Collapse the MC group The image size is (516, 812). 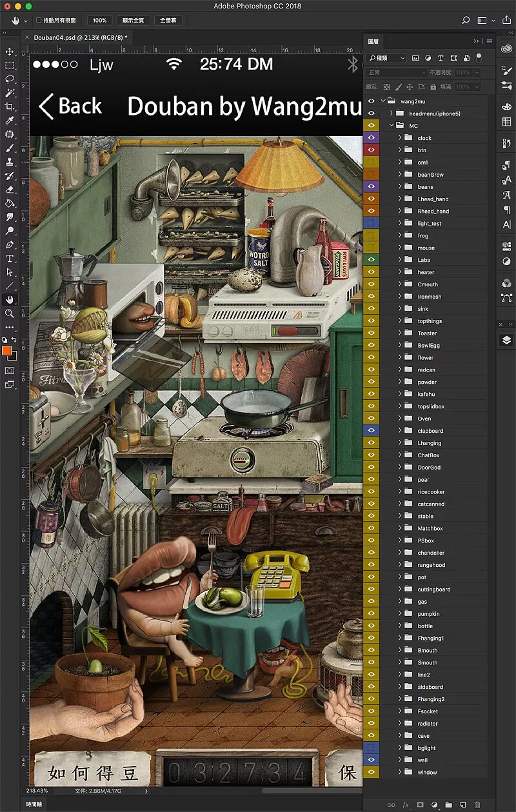point(392,126)
